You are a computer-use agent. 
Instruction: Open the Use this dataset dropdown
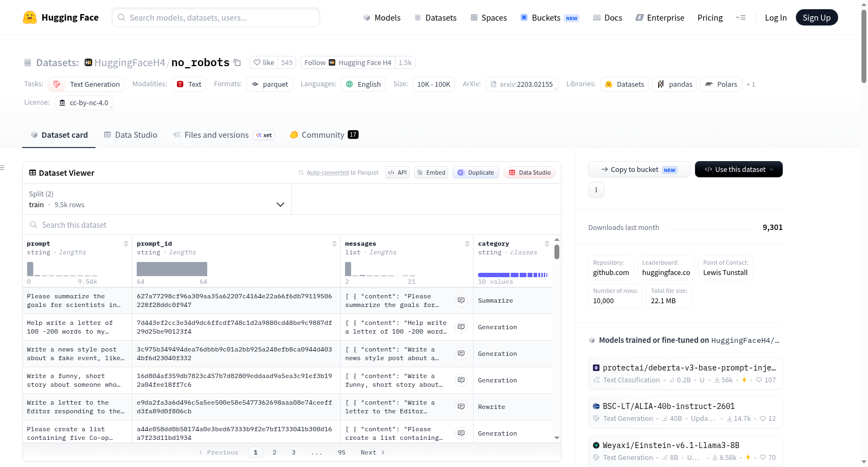pos(739,169)
